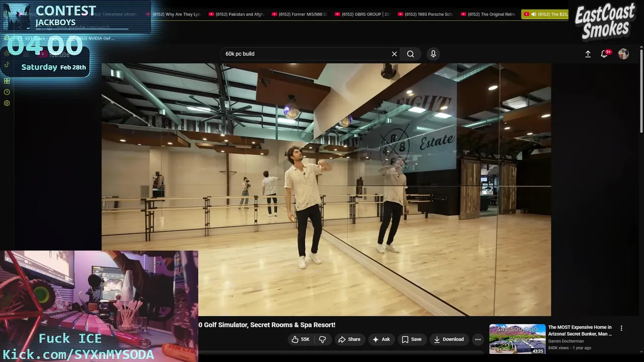Viewport: 644px width, 362px height.
Task: Click the Download button under the video
Action: coord(449,339)
